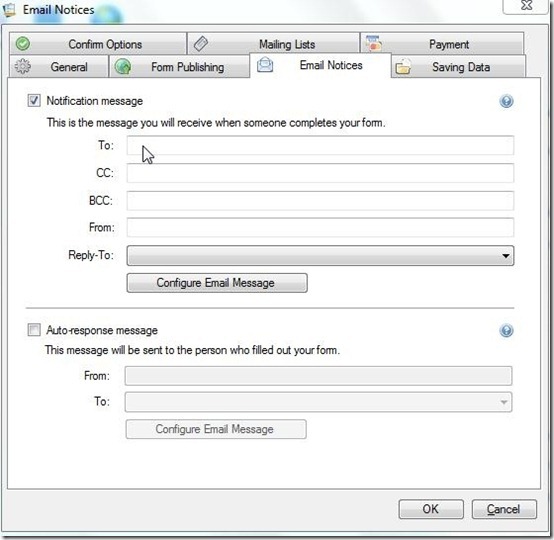Focus the notification To input field

pos(320,145)
